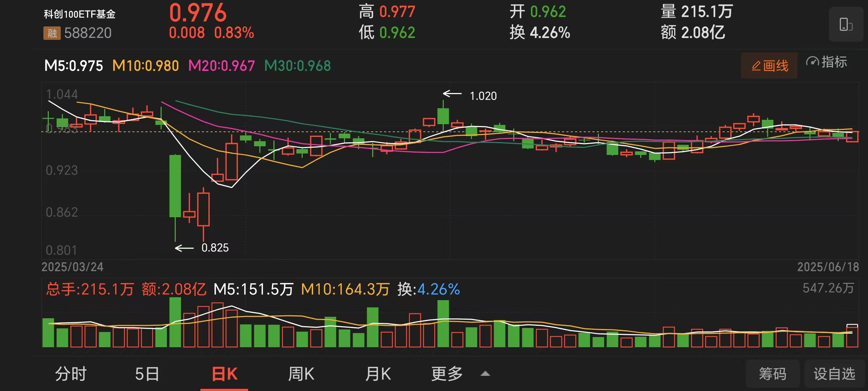This screenshot has width=868, height=391.
Task: Click the 1.020 high price marker
Action: pyautogui.click(x=483, y=96)
